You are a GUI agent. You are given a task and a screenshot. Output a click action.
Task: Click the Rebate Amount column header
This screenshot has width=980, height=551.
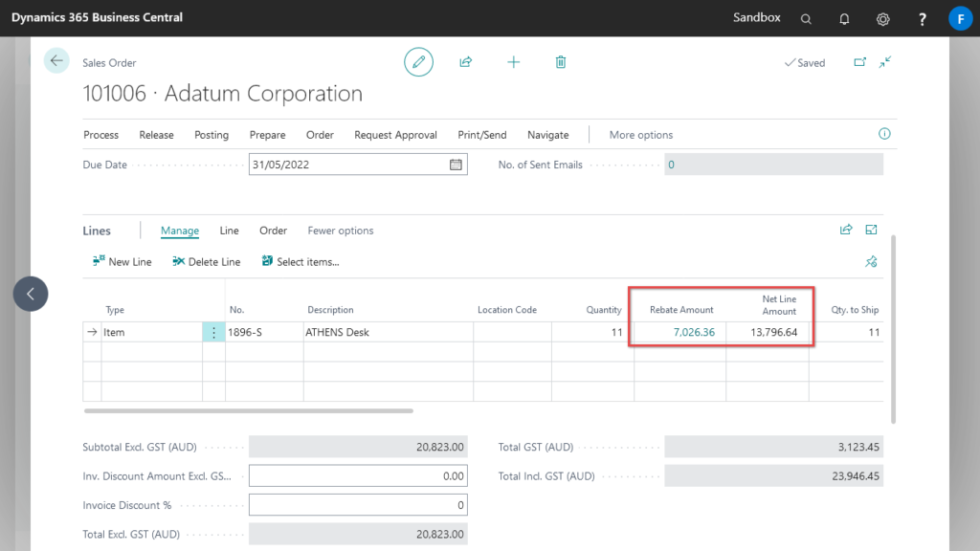[x=681, y=310]
